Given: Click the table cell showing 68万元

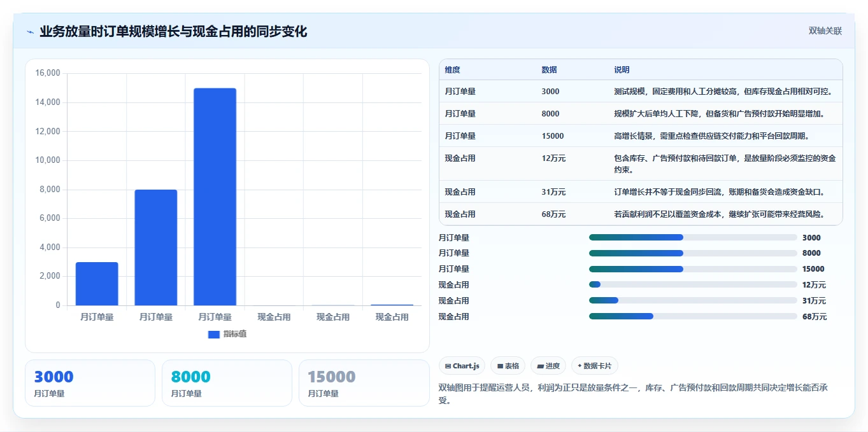Looking at the screenshot, I should tap(553, 214).
